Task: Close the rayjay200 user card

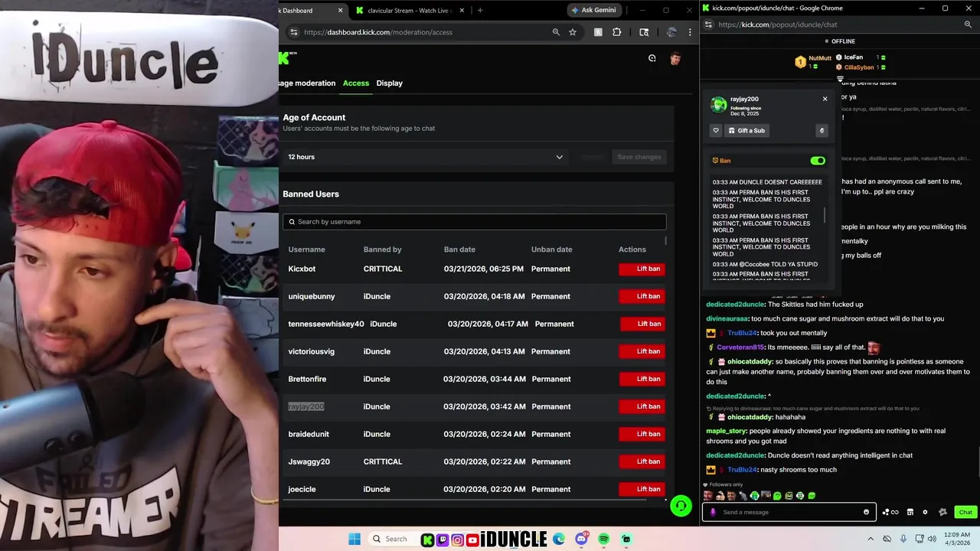Action: click(x=825, y=99)
